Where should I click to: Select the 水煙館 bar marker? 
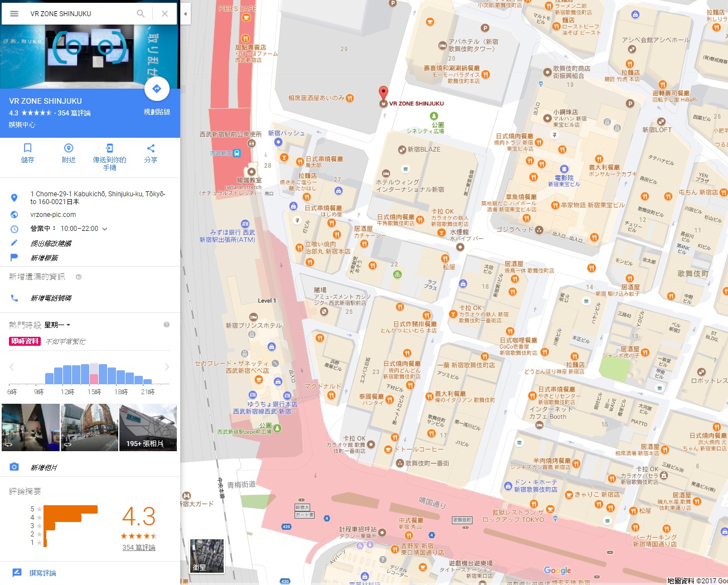[x=460, y=246]
